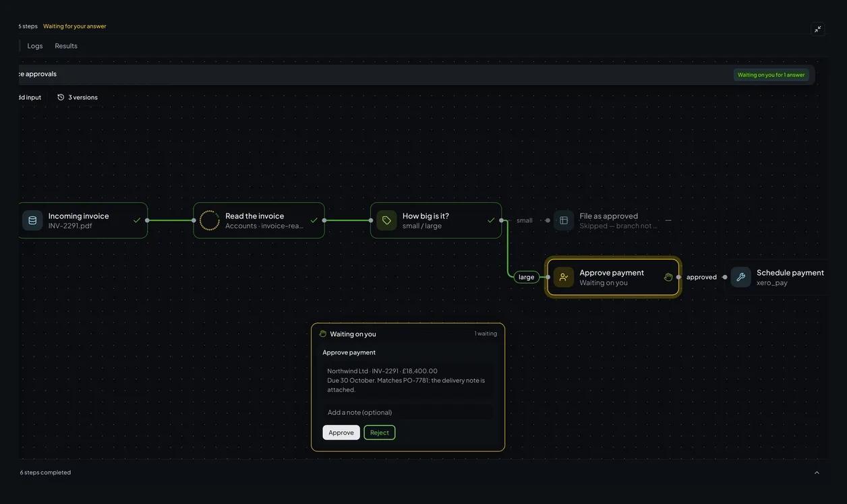Click the small / large subtitle text
847x504 pixels.
click(422, 226)
